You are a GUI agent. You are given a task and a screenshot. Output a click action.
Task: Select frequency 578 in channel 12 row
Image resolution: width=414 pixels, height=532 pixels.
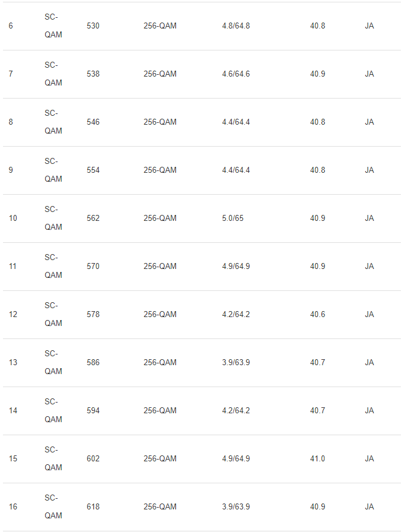pos(93,315)
